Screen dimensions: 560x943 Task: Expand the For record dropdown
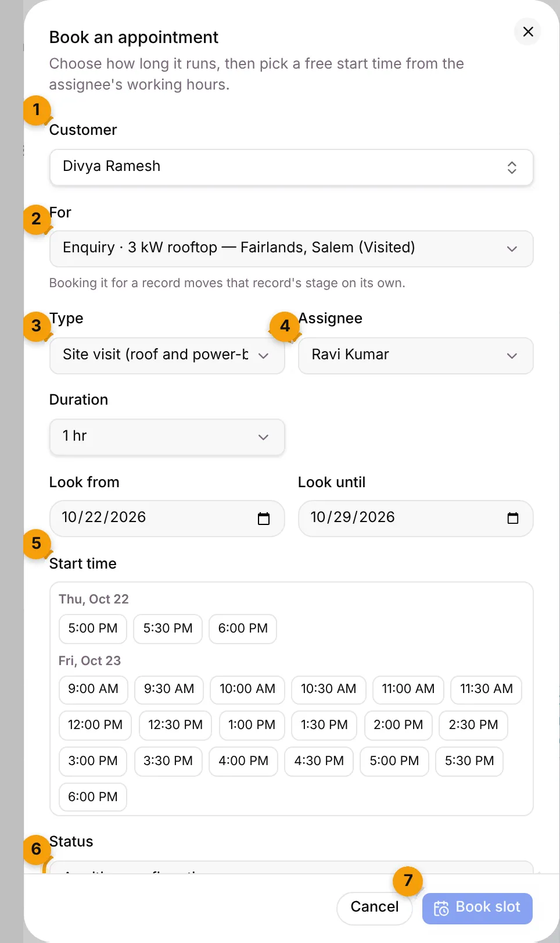(x=291, y=249)
